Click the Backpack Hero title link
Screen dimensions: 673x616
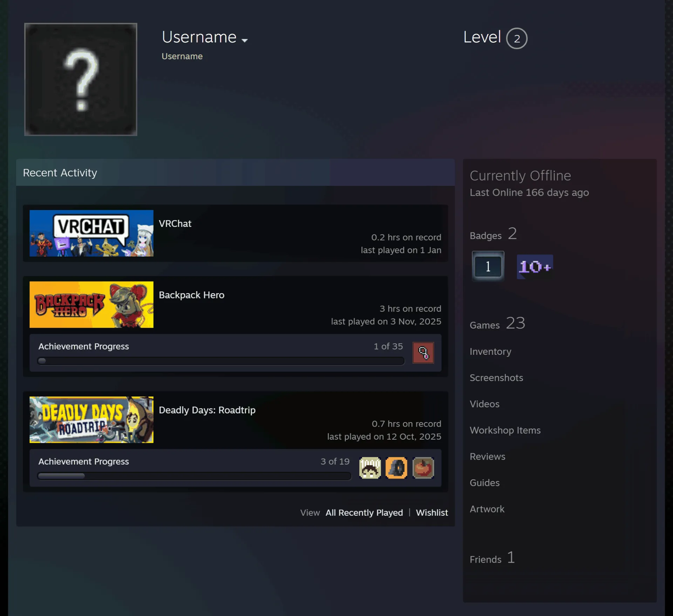tap(191, 295)
